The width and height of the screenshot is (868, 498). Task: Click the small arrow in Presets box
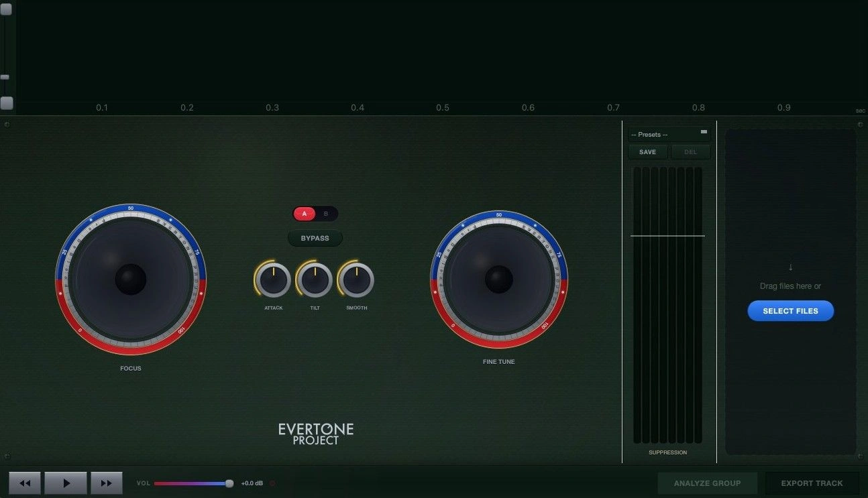tap(704, 131)
